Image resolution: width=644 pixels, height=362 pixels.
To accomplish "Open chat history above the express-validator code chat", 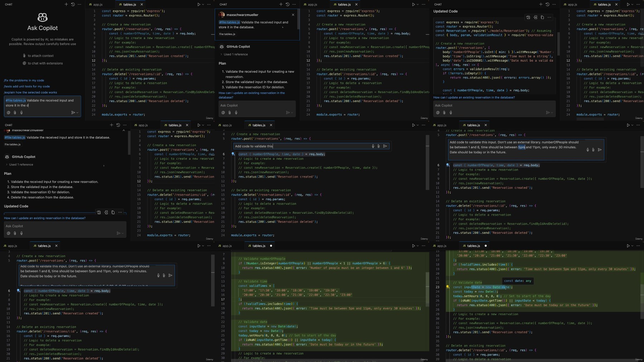I will pos(547,4).
